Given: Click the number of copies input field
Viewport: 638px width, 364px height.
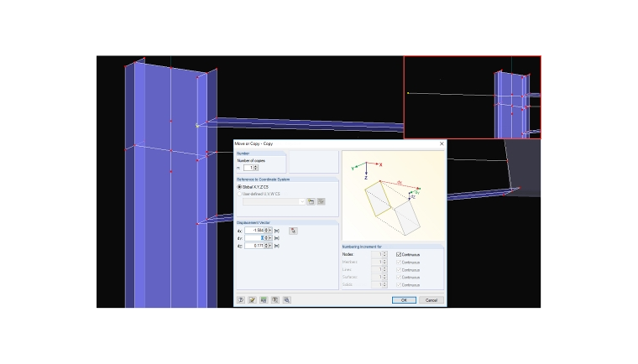Looking at the screenshot, I should pyautogui.click(x=249, y=168).
